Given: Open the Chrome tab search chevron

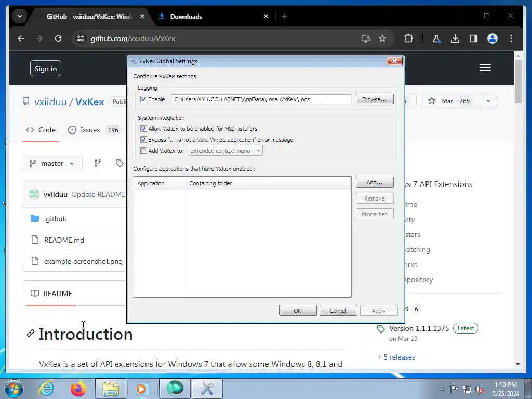Looking at the screenshot, I should pos(20,16).
